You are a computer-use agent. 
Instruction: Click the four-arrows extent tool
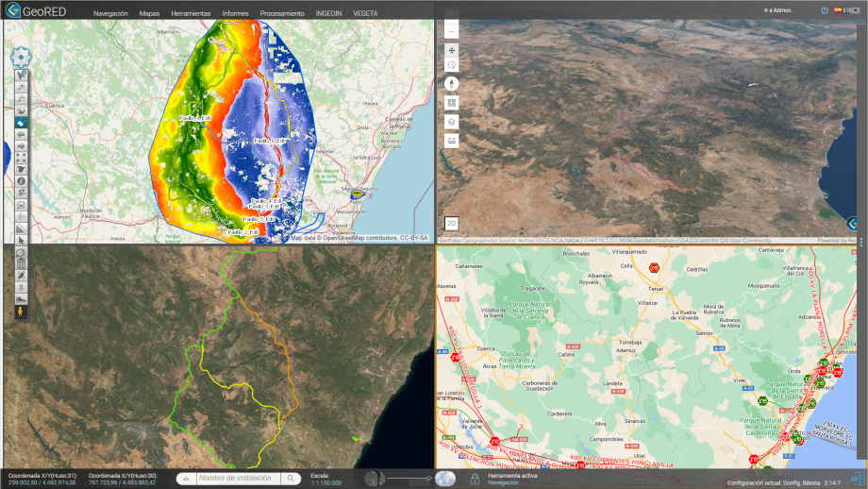pos(21,158)
